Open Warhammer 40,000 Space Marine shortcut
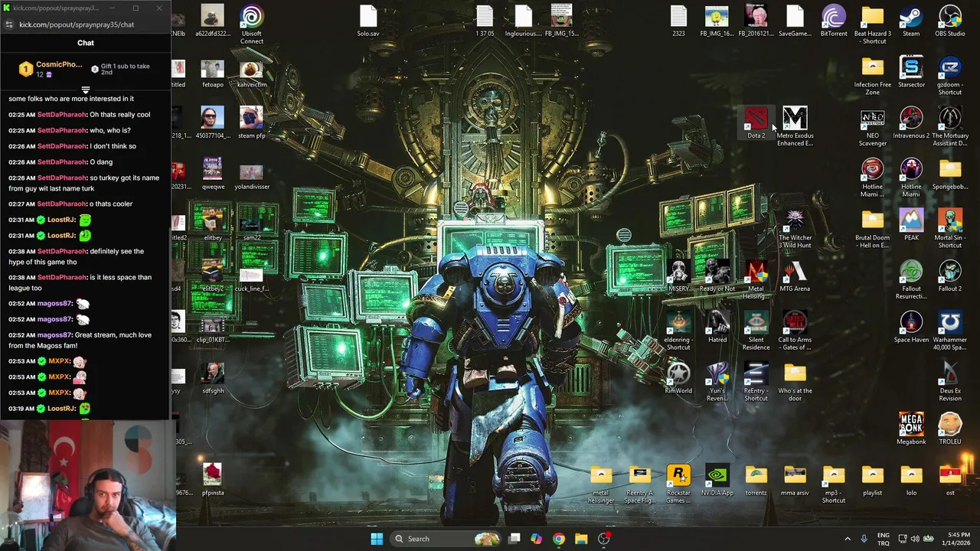Viewport: 980px width, 551px height. pos(950,331)
